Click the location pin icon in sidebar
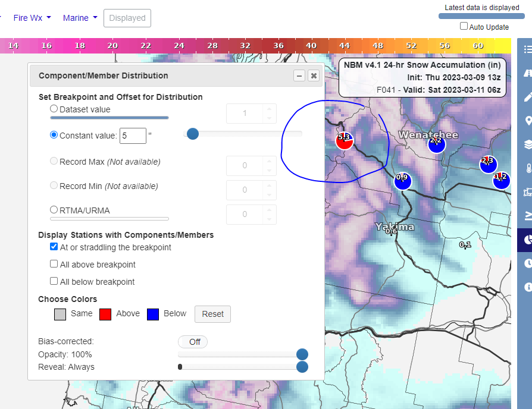This screenshot has width=532, height=409. [527, 121]
